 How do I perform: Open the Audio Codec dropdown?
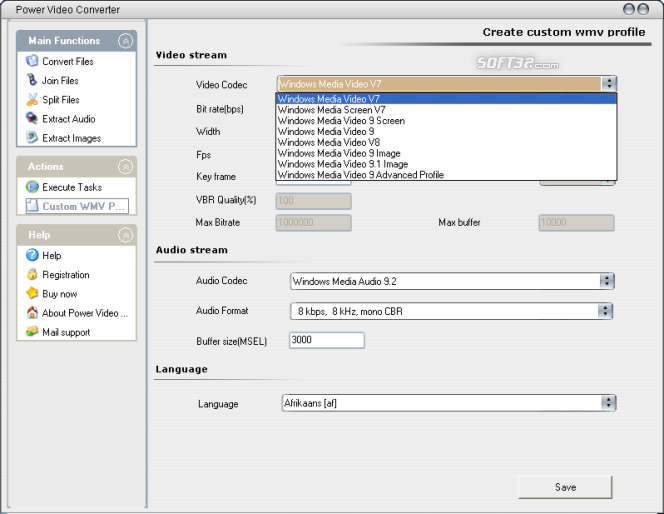[607, 281]
